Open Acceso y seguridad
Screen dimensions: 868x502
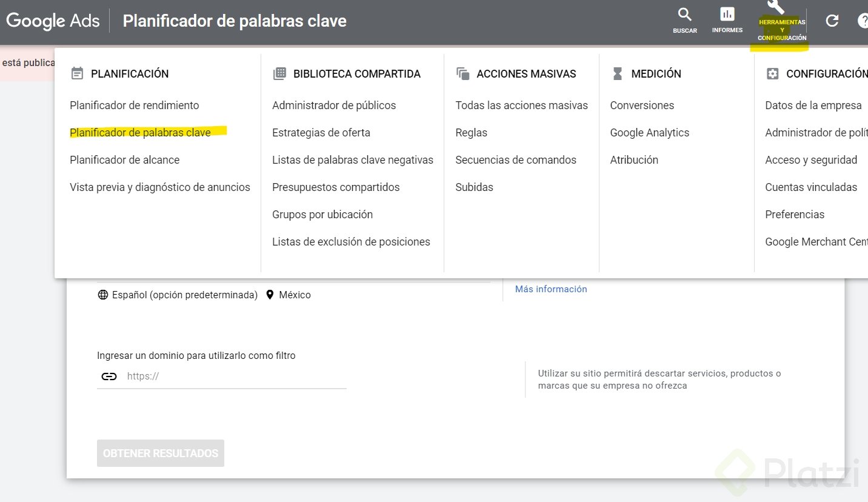pyautogui.click(x=811, y=160)
